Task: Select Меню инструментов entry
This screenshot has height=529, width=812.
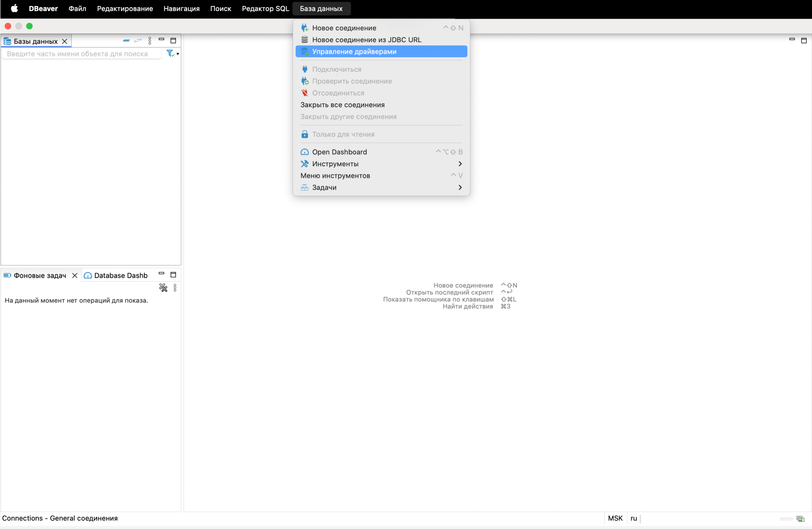Action: click(335, 176)
